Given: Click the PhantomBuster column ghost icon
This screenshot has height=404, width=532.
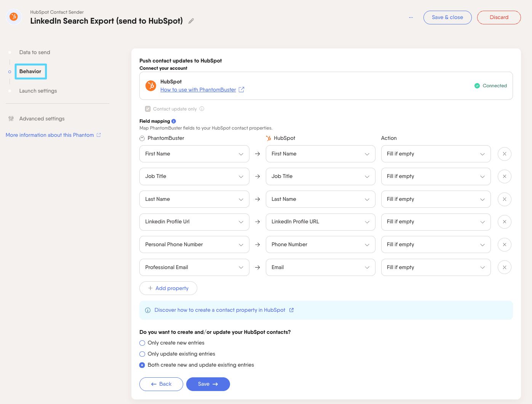Looking at the screenshot, I should pyautogui.click(x=142, y=138).
